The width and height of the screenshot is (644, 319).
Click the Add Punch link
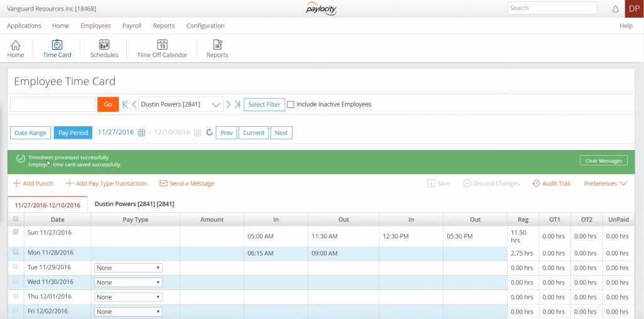pyautogui.click(x=33, y=183)
